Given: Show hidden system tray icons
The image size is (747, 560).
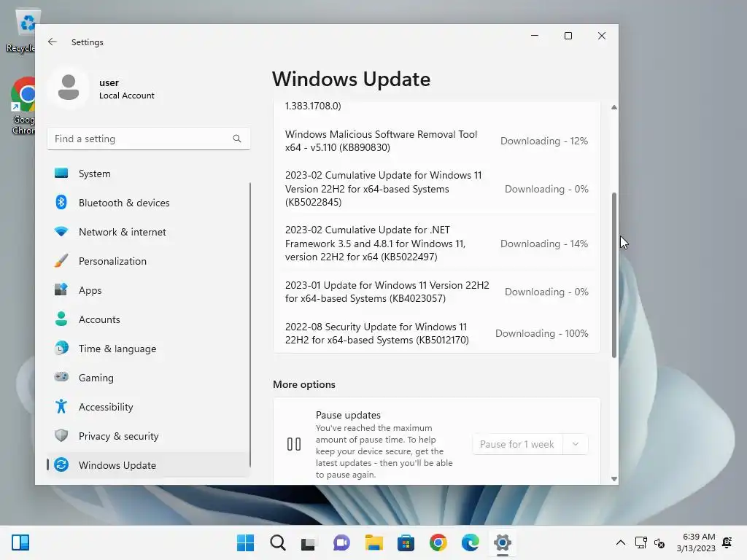Looking at the screenshot, I should tap(621, 542).
